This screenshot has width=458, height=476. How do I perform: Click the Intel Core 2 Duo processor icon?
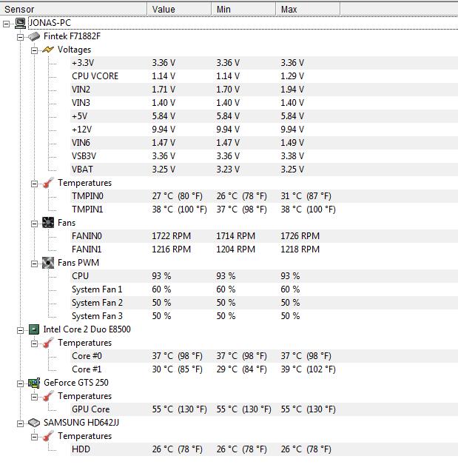click(x=34, y=329)
